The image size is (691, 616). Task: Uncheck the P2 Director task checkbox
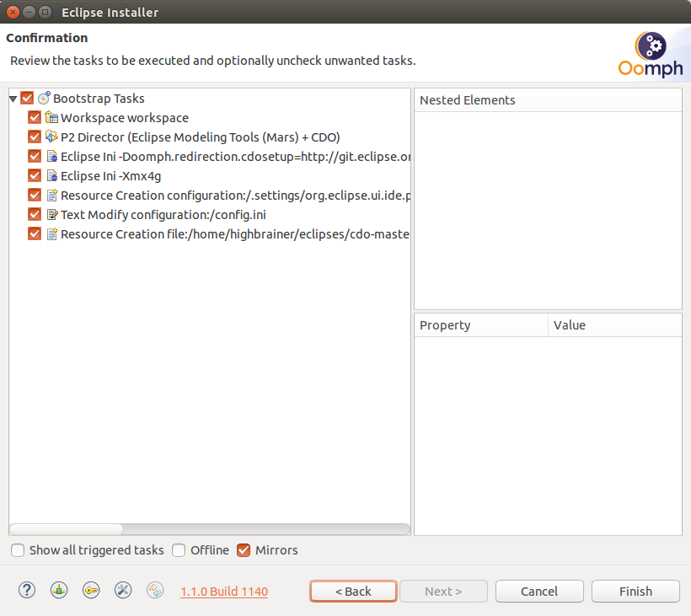pyautogui.click(x=35, y=137)
